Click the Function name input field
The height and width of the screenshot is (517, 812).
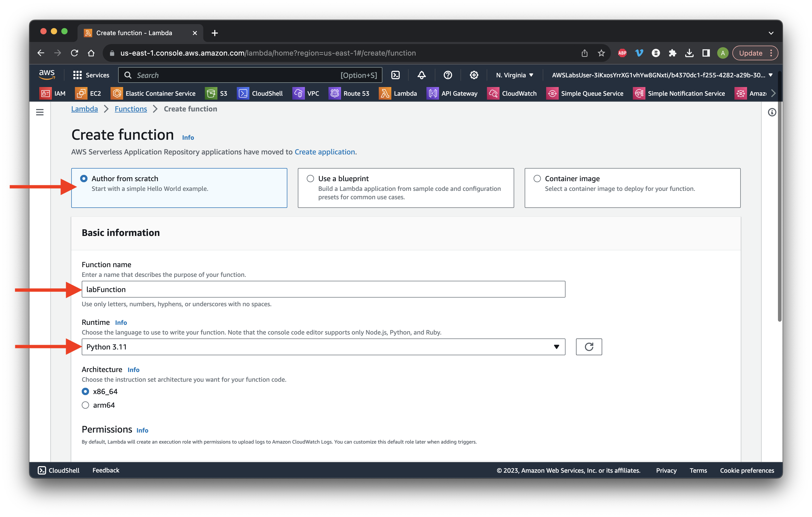(323, 289)
